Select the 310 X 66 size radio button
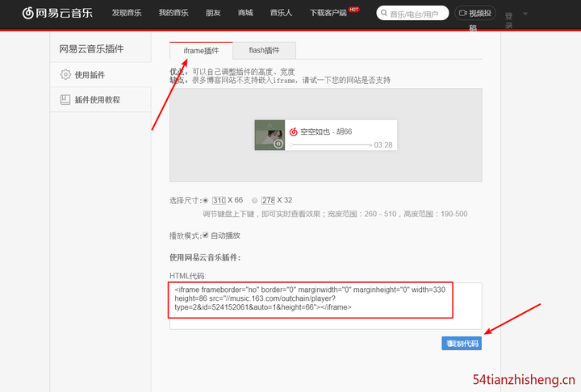Viewport: 581px width, 392px height. [x=206, y=201]
